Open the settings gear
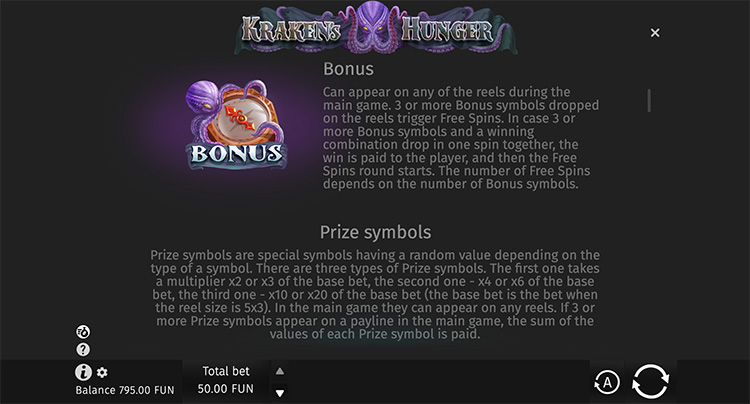 point(102,373)
